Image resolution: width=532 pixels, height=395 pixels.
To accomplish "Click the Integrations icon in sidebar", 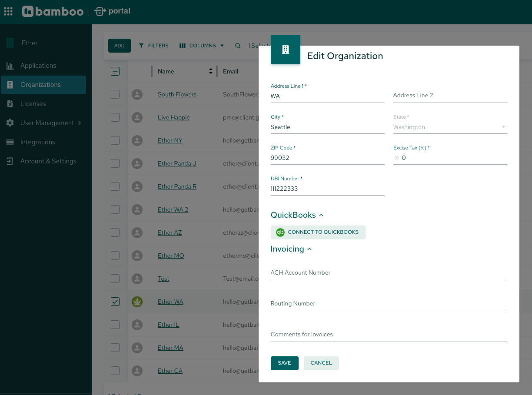I will 10,142.
